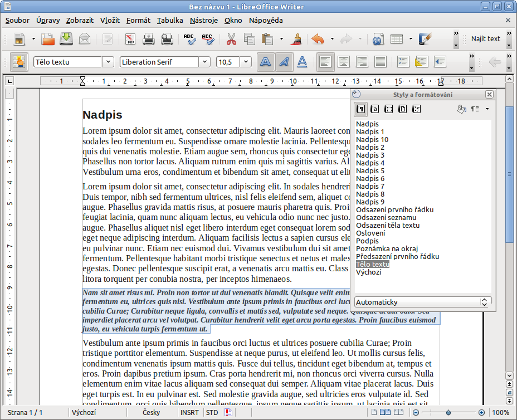517x420 pixels.
Task: Open the Zobrazit menu
Action: (80, 21)
